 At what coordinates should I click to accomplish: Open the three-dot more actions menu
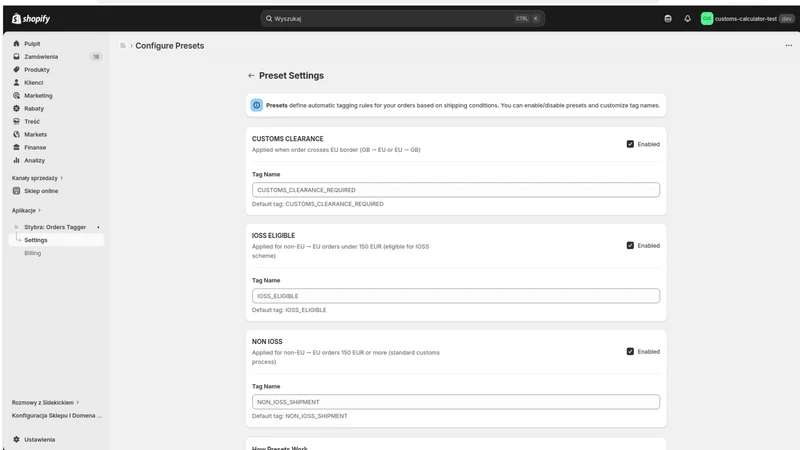pyautogui.click(x=789, y=45)
